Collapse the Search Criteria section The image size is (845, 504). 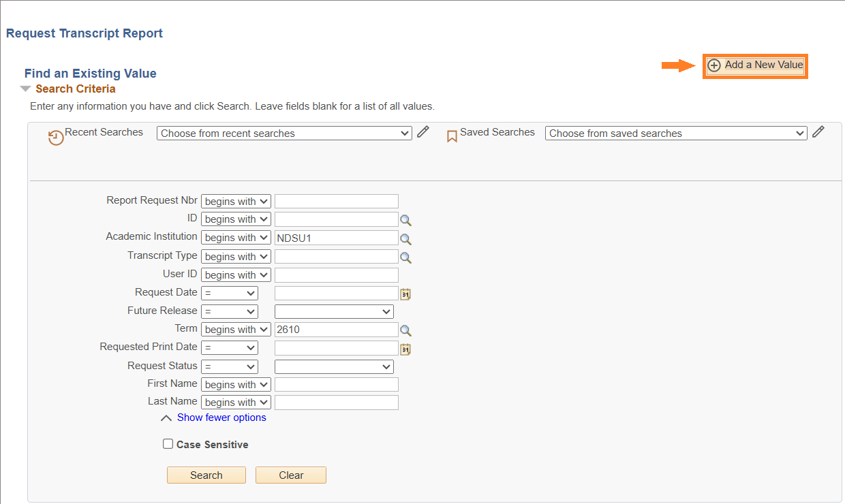25,88
